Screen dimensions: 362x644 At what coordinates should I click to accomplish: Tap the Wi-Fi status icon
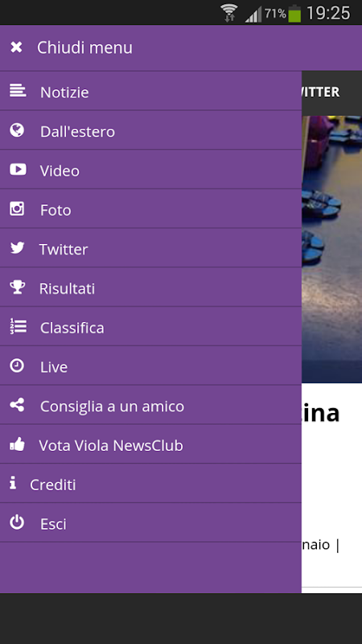pos(229,13)
